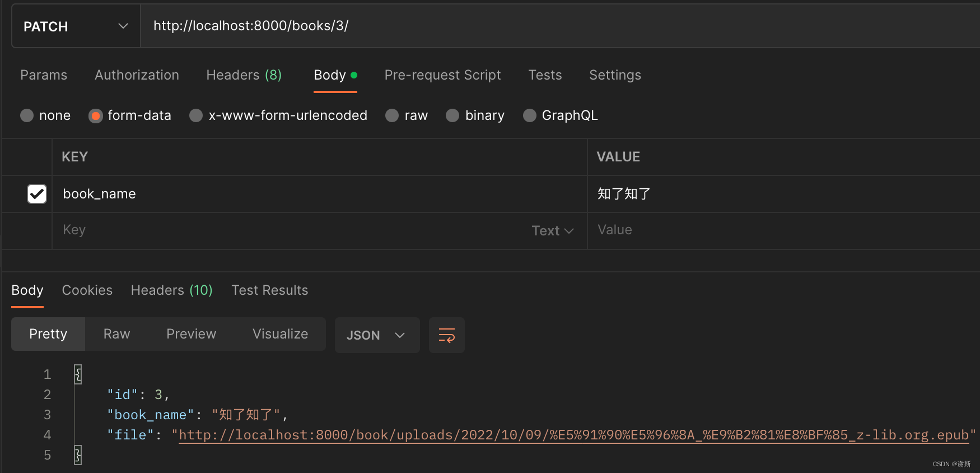The image size is (980, 473).
Task: Open the Authorization tab
Action: 137,75
